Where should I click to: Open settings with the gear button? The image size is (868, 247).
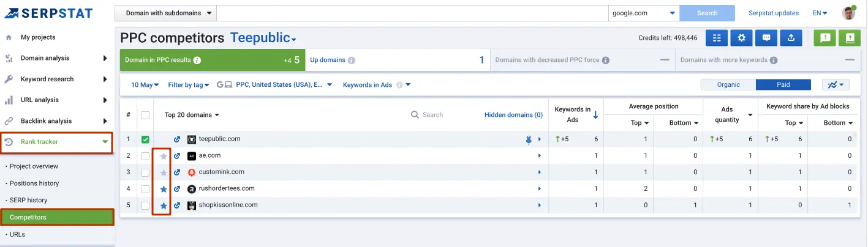click(741, 38)
